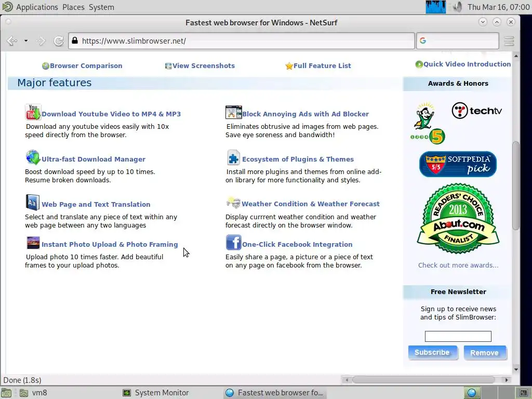Open the Quick Video Introduction link
This screenshot has height=399, width=532.
tap(467, 64)
